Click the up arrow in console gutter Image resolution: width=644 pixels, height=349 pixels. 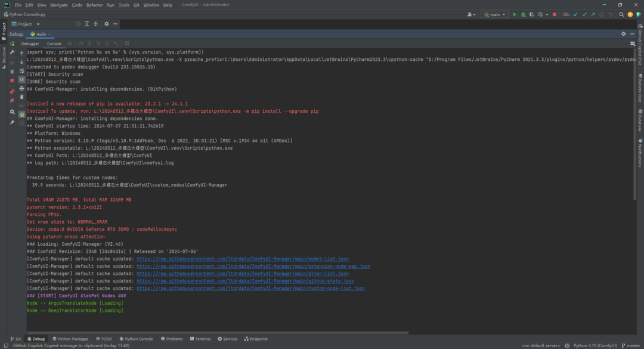[22, 53]
